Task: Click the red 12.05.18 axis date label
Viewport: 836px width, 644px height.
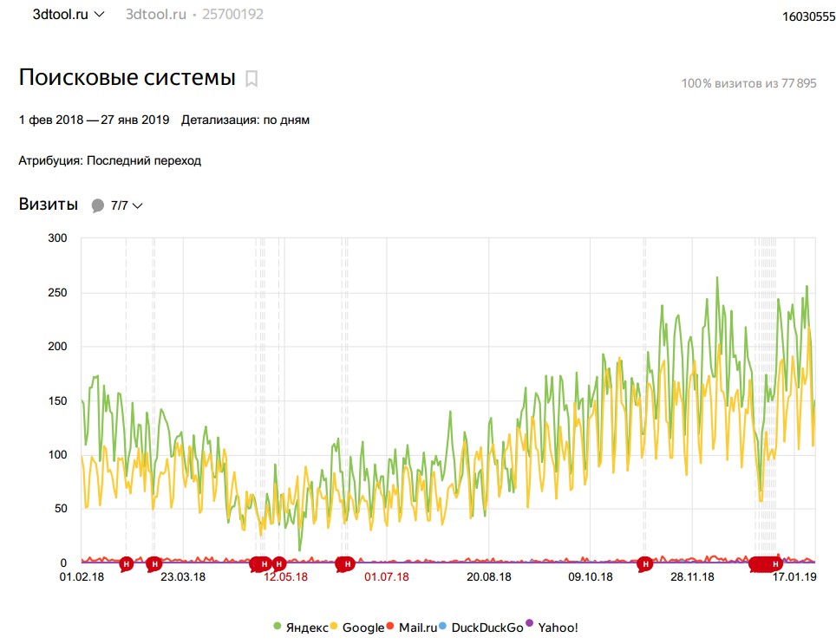Action: tap(285, 577)
